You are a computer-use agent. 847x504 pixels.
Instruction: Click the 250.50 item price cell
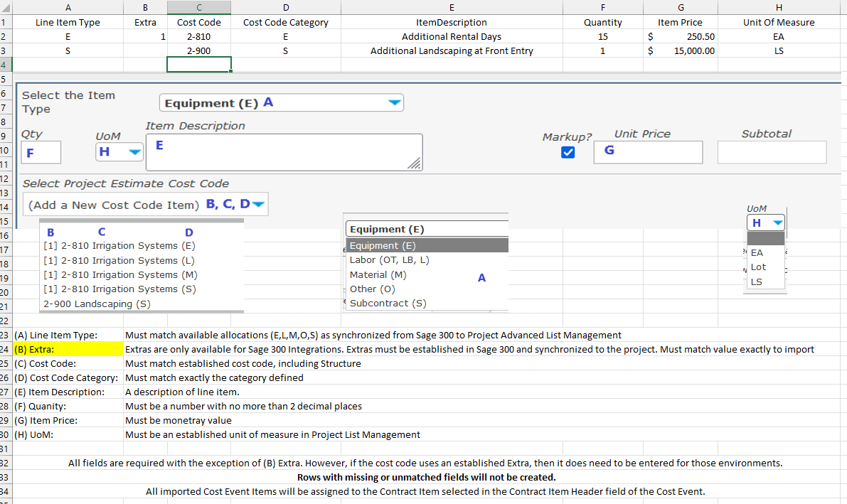(681, 36)
